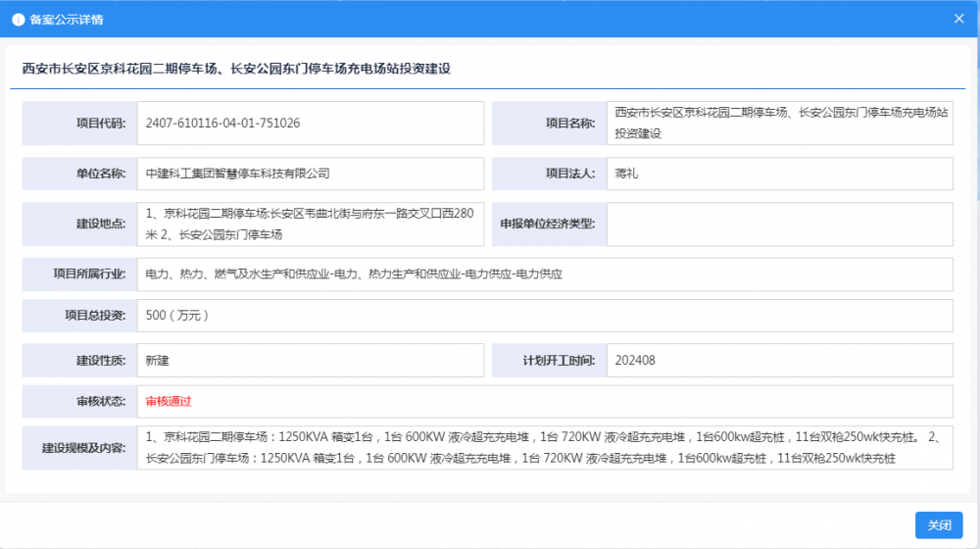Click the 项目名称 value field
The width and height of the screenshot is (980, 549).
pos(779,124)
